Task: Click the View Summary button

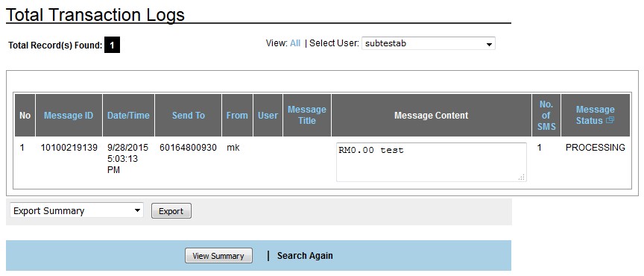Action: 218,255
